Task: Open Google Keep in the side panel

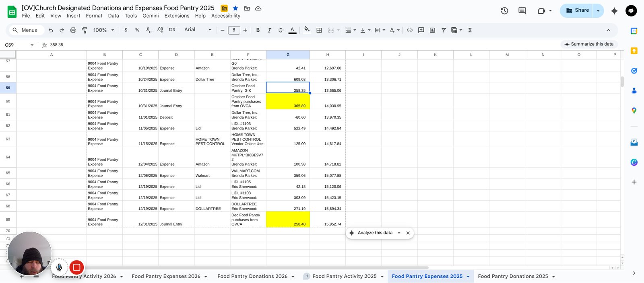Action: point(634,51)
